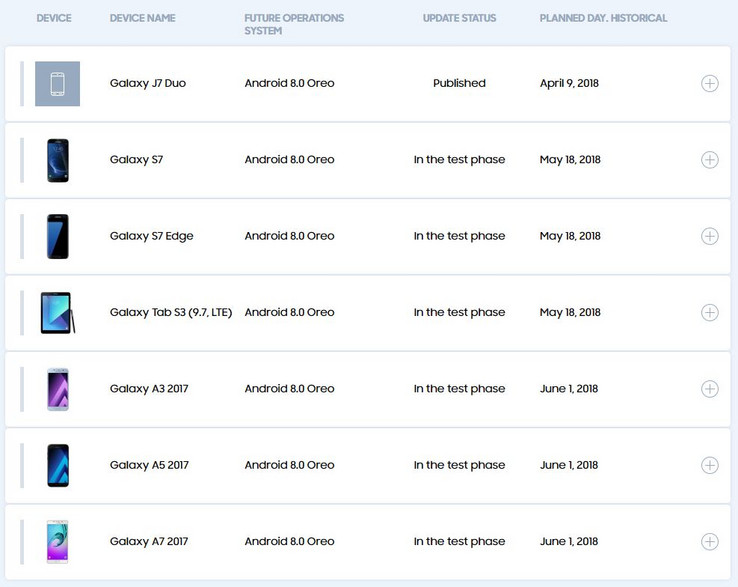
Task: Select the Galaxy Tab S3 (9.7, LTE) name
Action: point(171,313)
